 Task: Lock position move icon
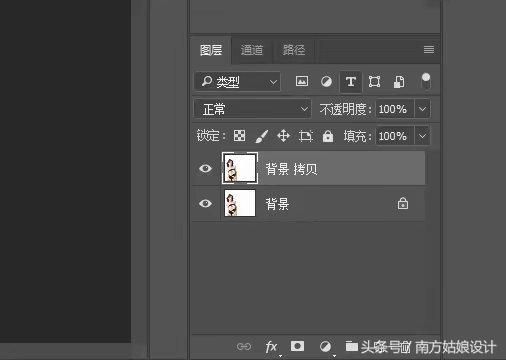coord(283,136)
